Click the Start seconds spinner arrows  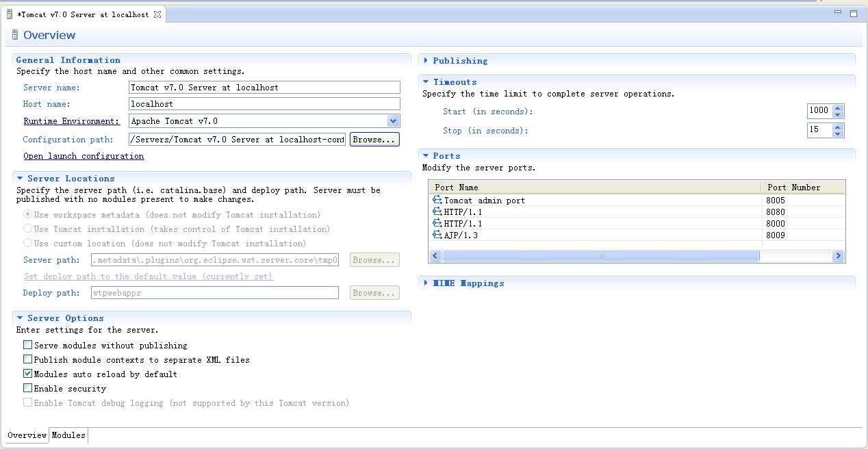pos(838,111)
